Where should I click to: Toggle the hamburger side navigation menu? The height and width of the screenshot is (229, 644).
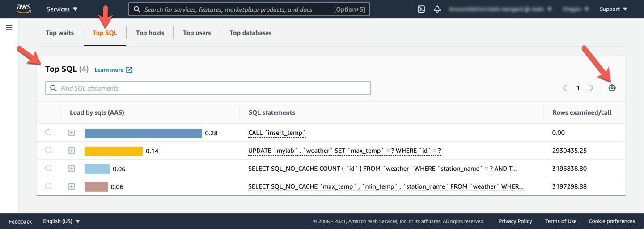click(x=9, y=27)
